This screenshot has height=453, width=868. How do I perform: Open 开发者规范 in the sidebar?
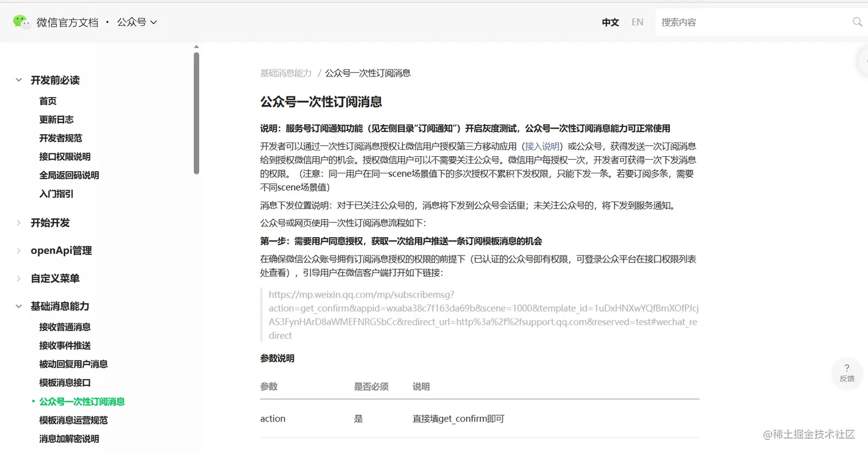61,138
